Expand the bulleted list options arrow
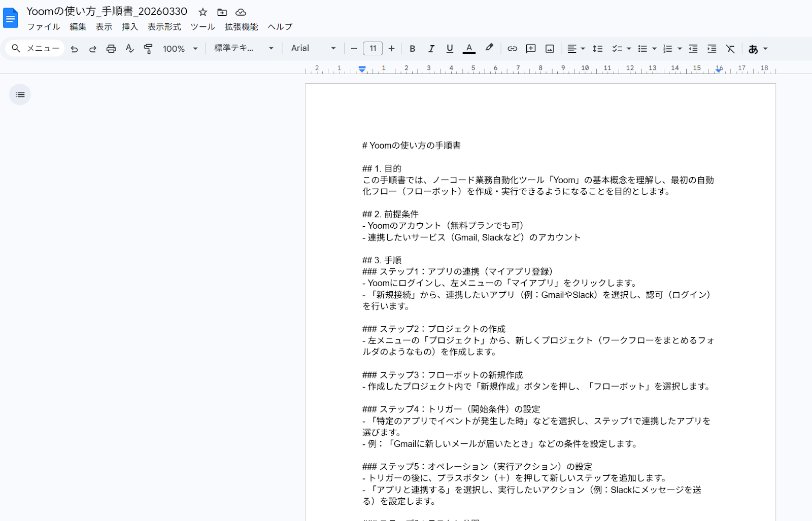 (x=654, y=49)
